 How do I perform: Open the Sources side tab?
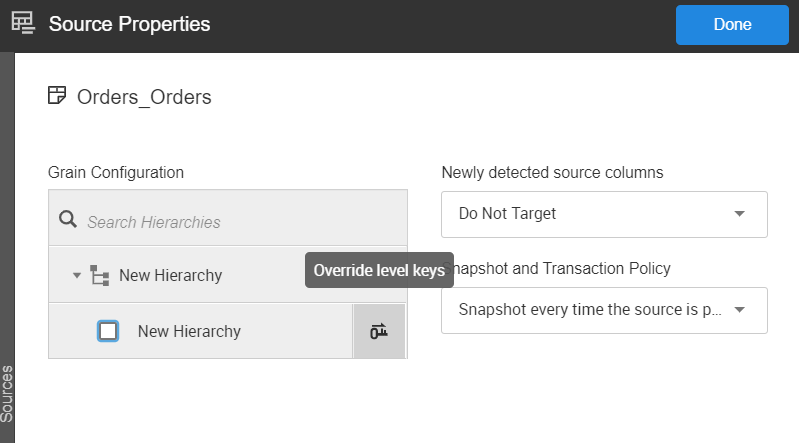7,395
